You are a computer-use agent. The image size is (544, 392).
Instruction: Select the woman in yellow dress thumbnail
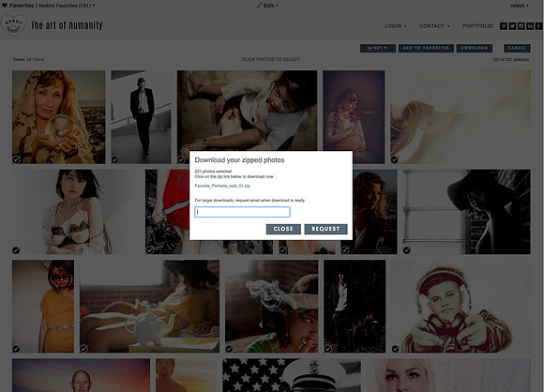coord(43,307)
